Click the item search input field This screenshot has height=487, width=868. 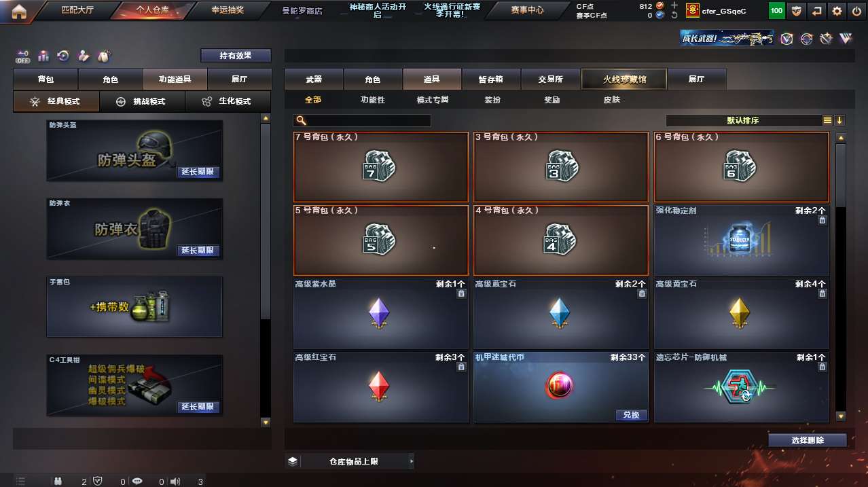[x=362, y=120]
